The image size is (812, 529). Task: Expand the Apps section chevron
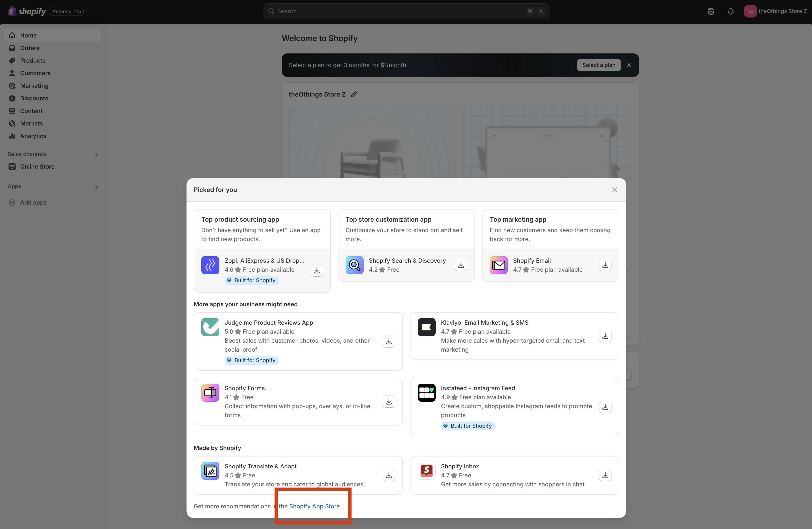(x=96, y=187)
